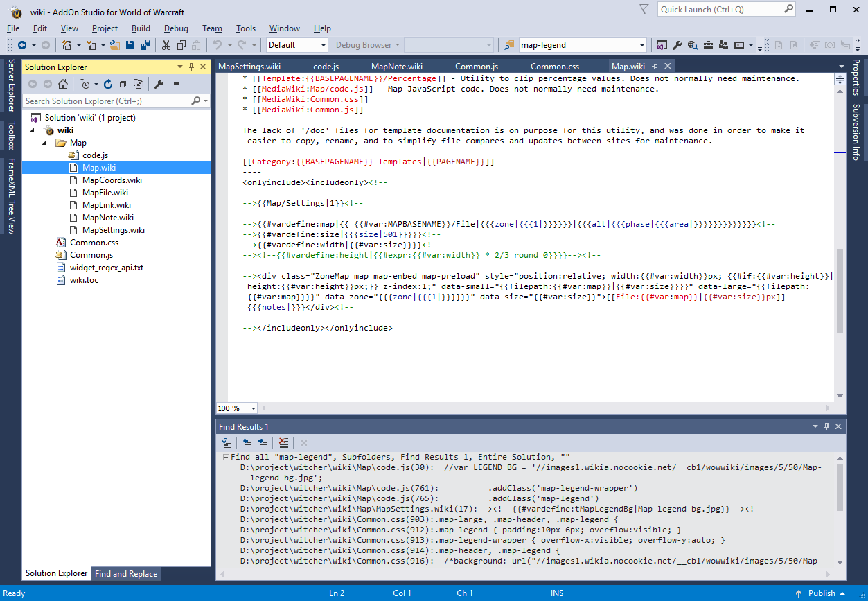Open the Team Explorer people icon
The image size is (868, 601).
(x=724, y=45)
